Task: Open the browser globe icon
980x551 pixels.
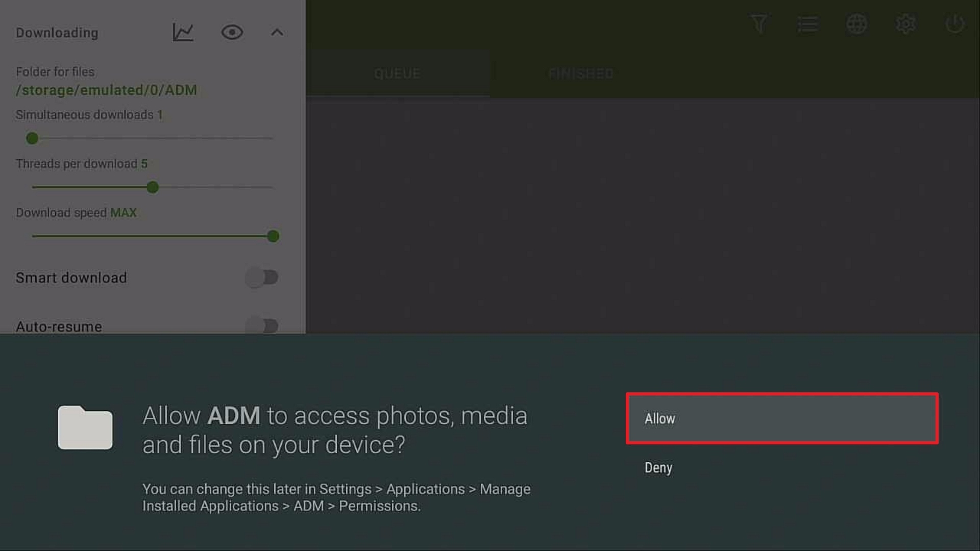Action: [x=856, y=24]
